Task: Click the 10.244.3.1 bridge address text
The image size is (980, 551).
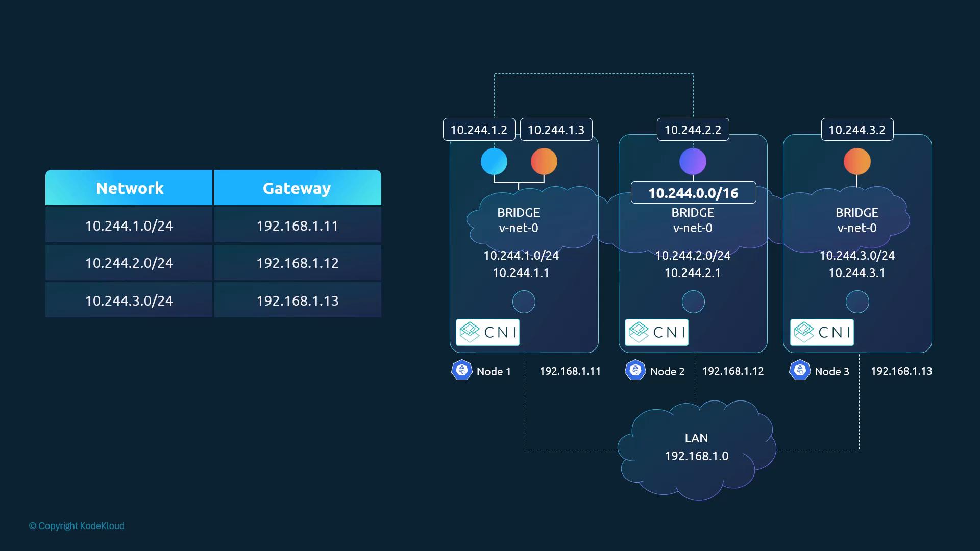Action: tap(857, 273)
